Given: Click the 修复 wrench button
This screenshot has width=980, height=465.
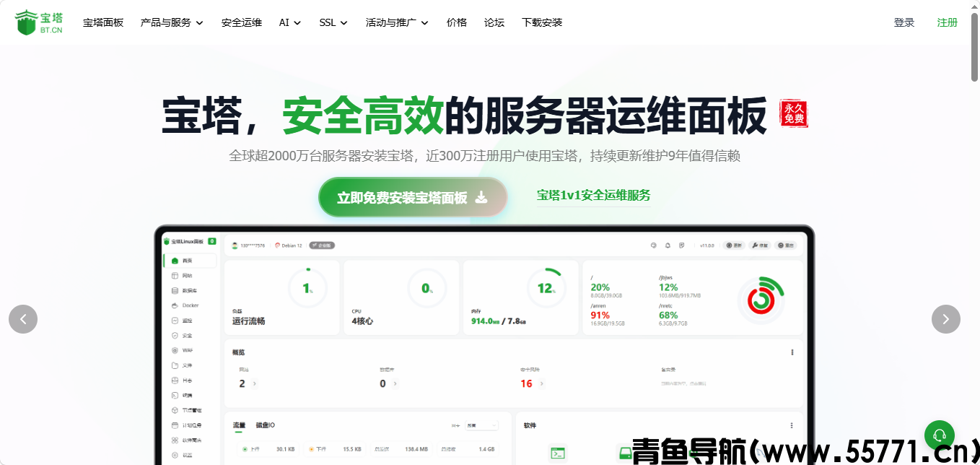Looking at the screenshot, I should [759, 245].
